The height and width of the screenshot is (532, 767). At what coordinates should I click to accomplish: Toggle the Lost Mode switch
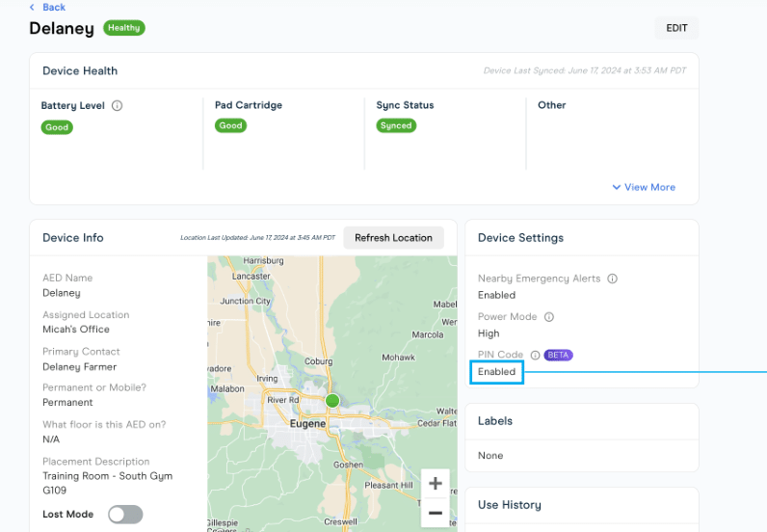click(x=125, y=515)
